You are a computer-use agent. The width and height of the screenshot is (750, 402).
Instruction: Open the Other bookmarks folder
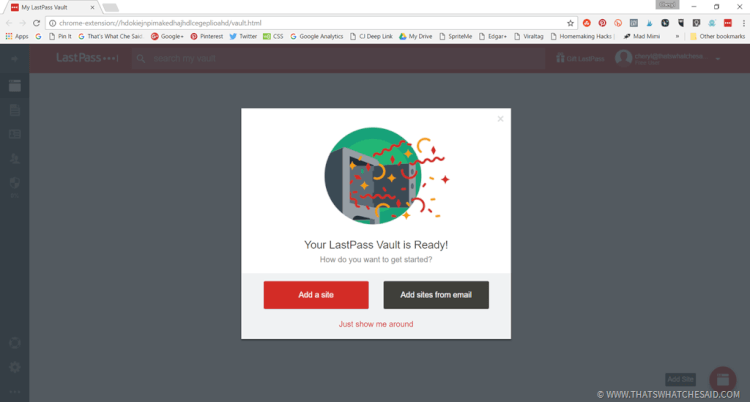click(x=717, y=36)
